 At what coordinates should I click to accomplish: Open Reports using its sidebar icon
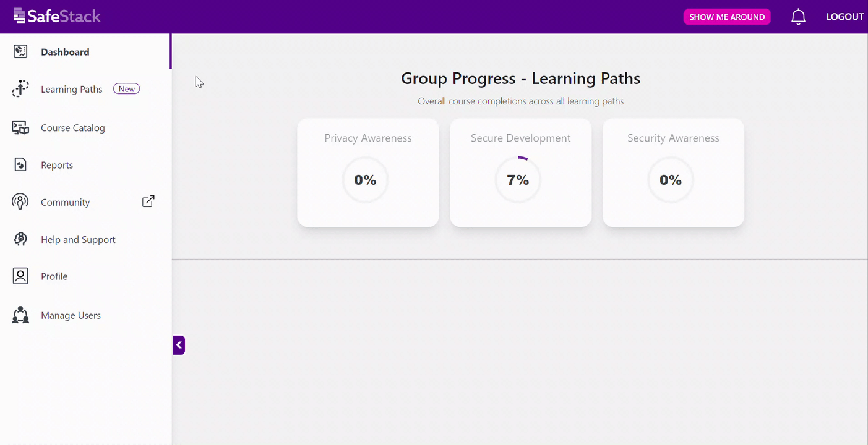pos(20,164)
